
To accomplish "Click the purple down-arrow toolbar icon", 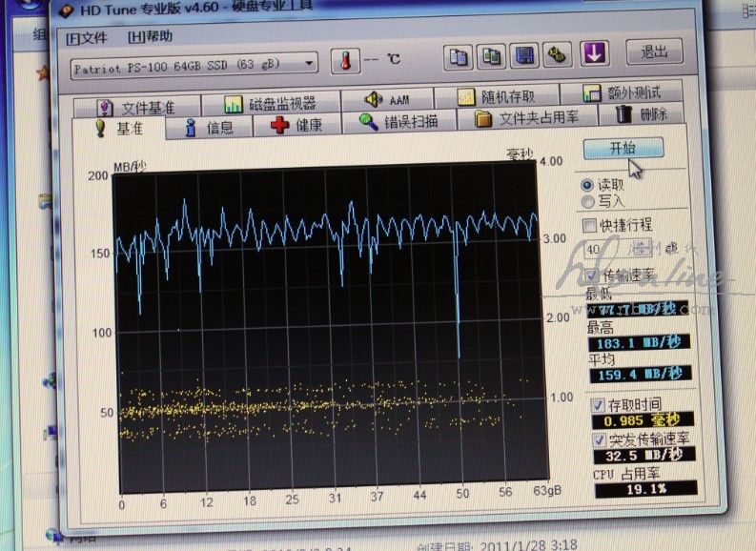I will pyautogui.click(x=595, y=53).
